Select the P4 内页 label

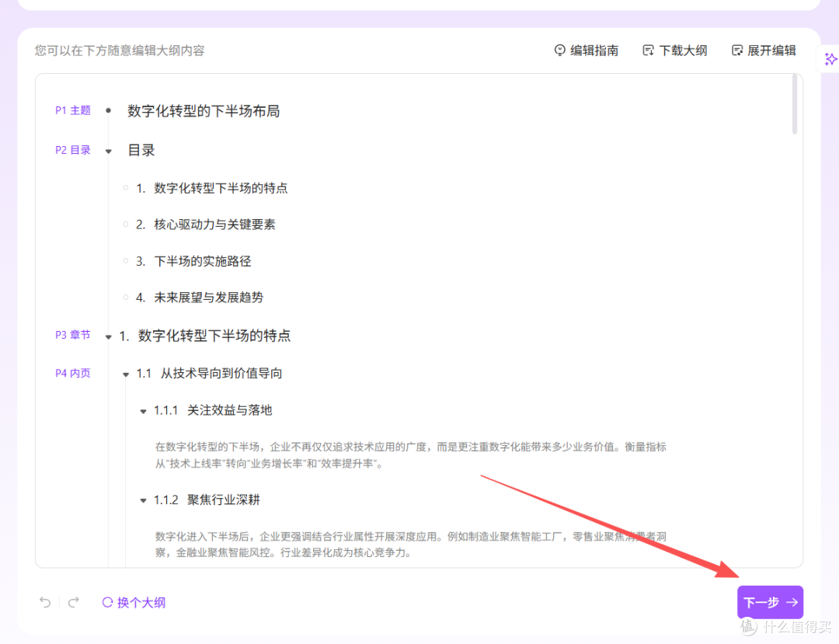(x=73, y=373)
